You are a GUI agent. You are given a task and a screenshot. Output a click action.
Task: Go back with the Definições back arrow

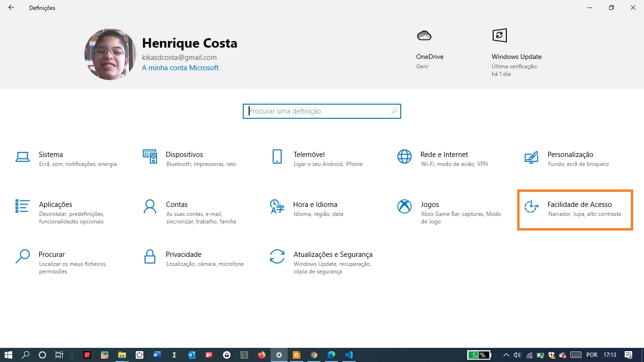[x=11, y=8]
